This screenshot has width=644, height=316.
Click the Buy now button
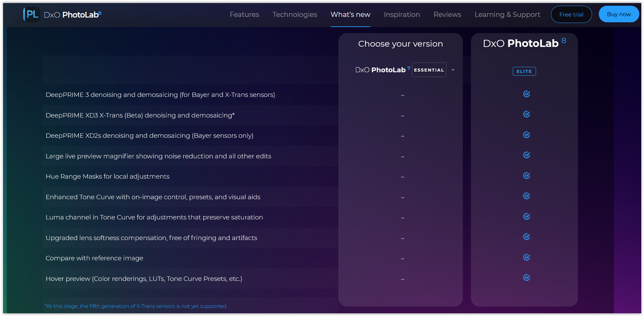619,14
